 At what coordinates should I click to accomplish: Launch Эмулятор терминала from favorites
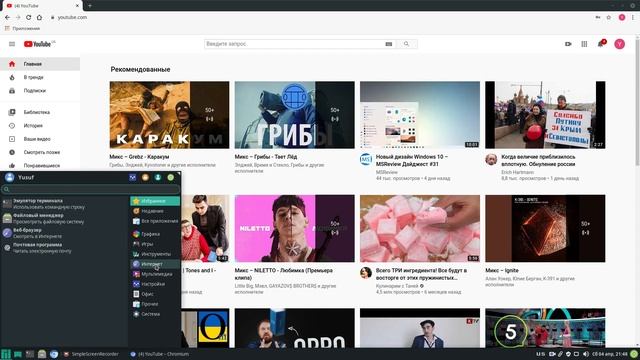(64, 204)
